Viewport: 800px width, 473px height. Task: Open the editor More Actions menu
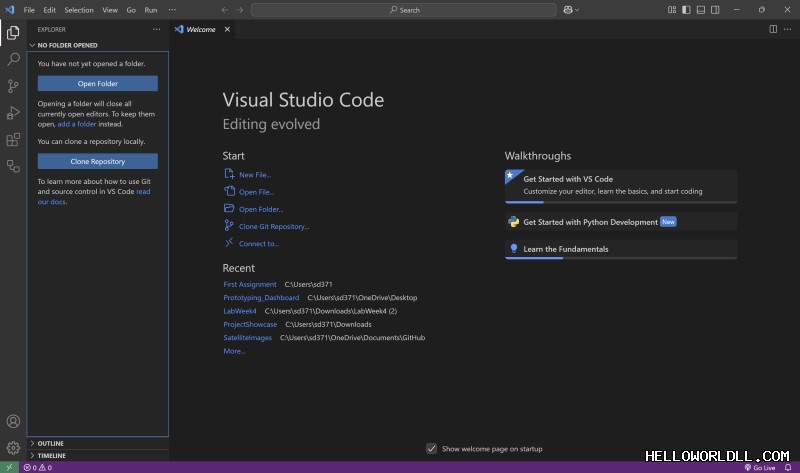pos(787,29)
